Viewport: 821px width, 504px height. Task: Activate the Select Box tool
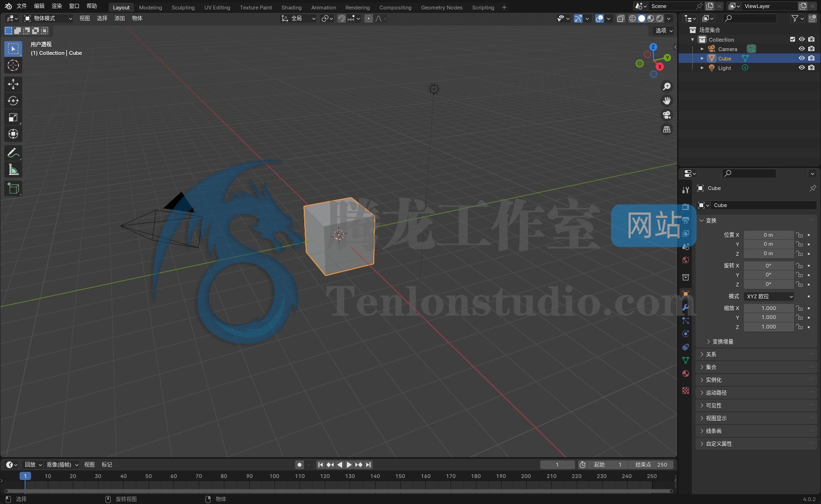[13, 49]
